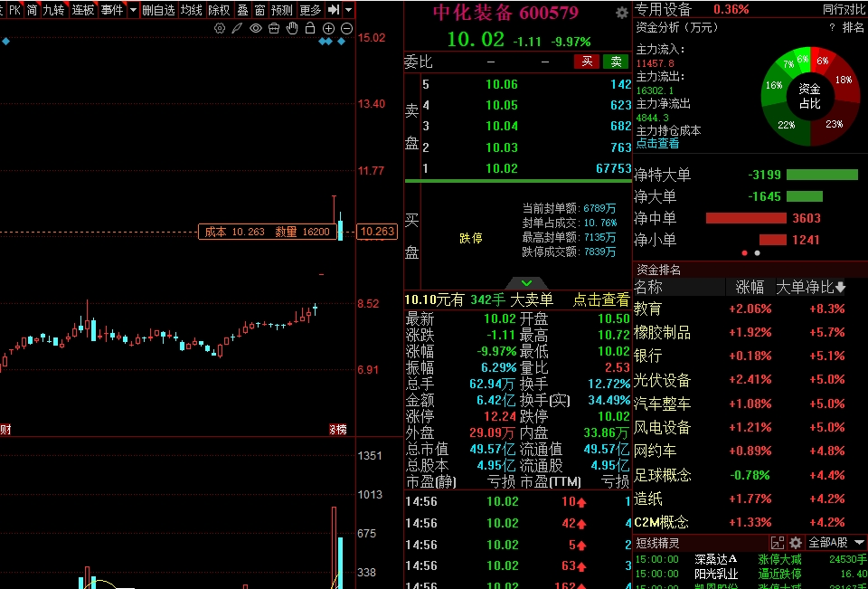Click the 叠 overlay toolbar item
The image size is (868, 589).
click(242, 9)
